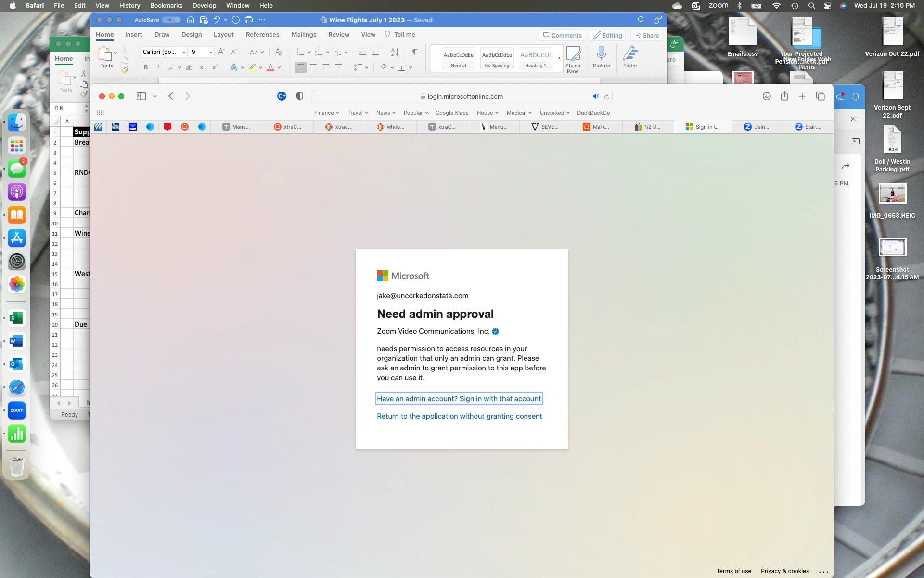
Task: Open the Editor tool in Word ribbon
Action: [630, 53]
